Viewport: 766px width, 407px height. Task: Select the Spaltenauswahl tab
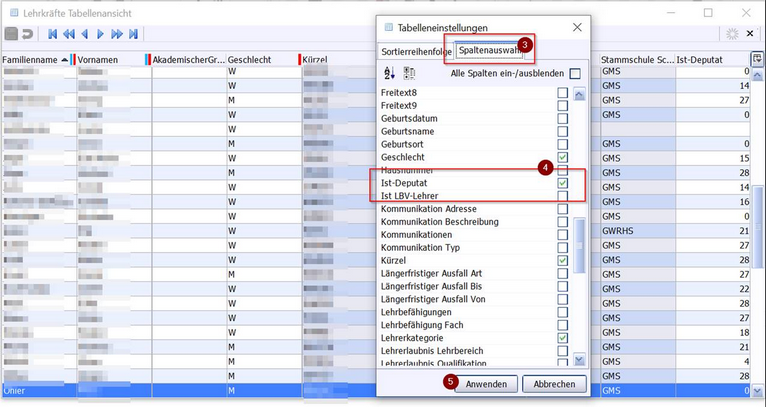[487, 49]
